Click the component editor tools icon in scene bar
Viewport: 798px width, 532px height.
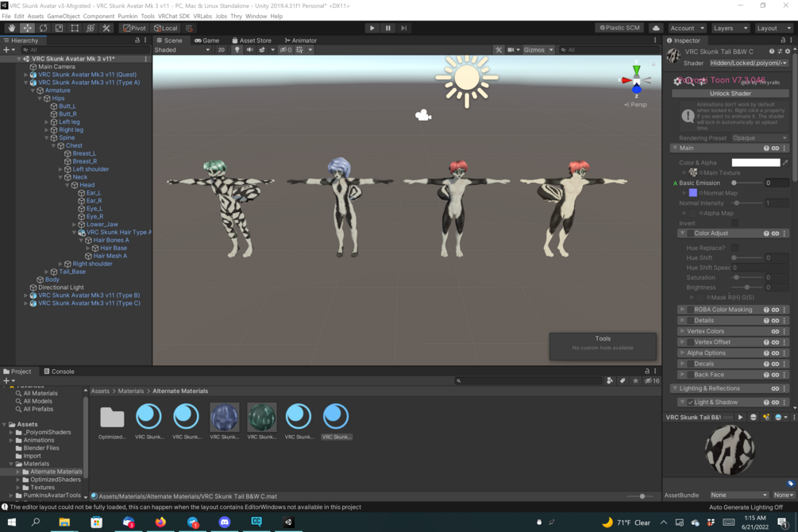[x=498, y=50]
